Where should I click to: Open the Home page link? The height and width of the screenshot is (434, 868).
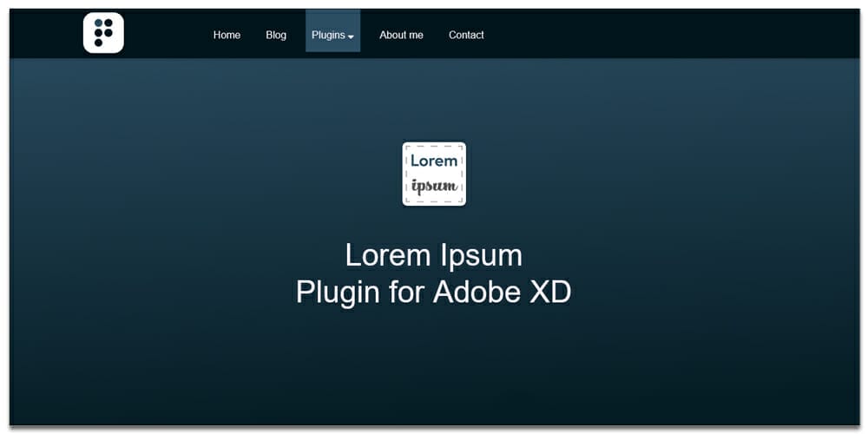[227, 35]
